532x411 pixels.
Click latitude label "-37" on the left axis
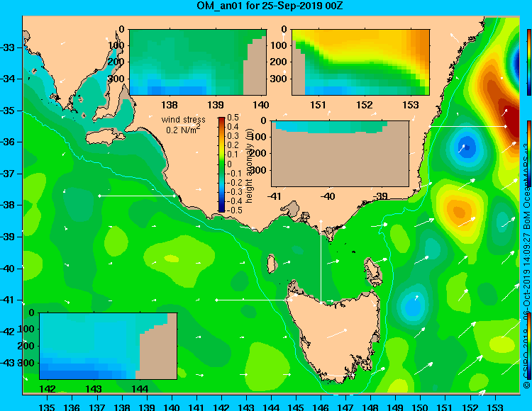point(8,174)
